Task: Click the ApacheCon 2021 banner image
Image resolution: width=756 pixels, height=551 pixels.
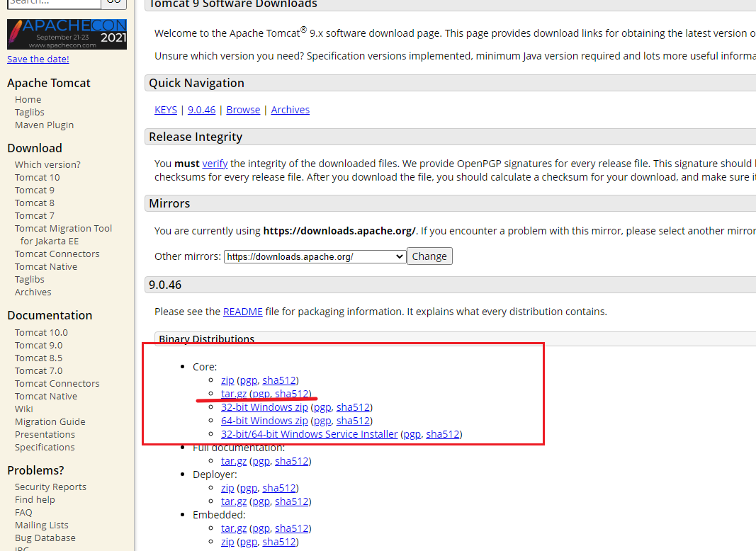Action: pos(67,33)
